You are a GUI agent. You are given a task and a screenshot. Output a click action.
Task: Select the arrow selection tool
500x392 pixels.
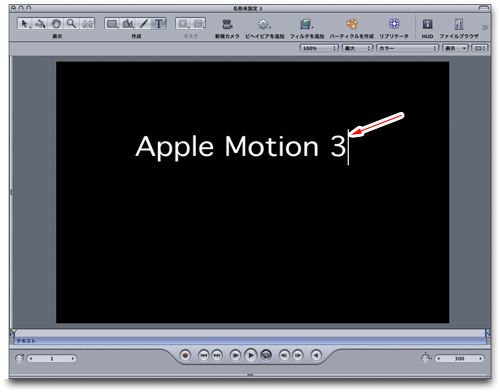click(x=24, y=24)
